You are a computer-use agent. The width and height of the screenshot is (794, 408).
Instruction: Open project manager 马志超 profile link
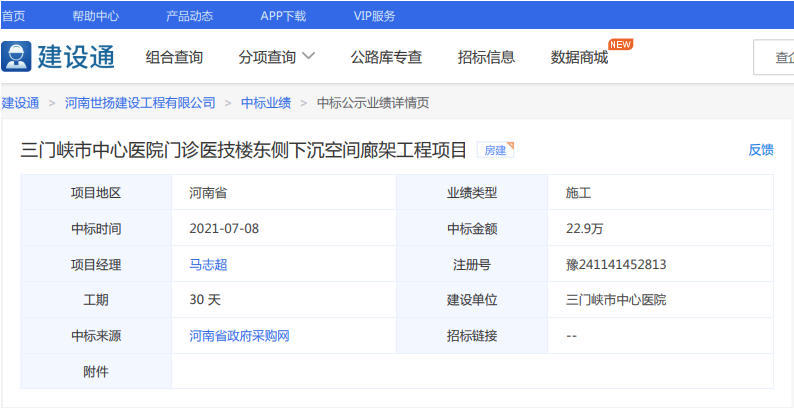209,265
